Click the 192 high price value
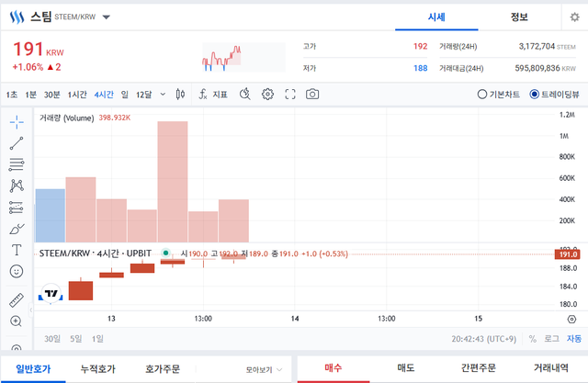 click(420, 46)
